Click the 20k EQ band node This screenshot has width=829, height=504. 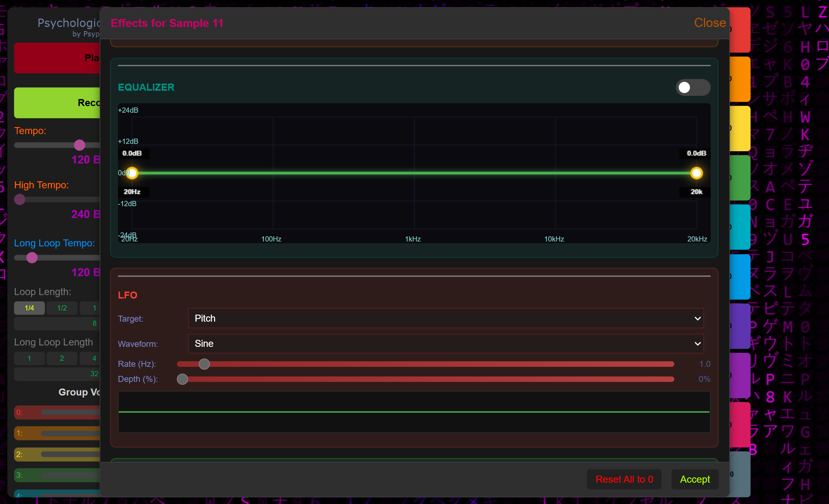tap(696, 173)
